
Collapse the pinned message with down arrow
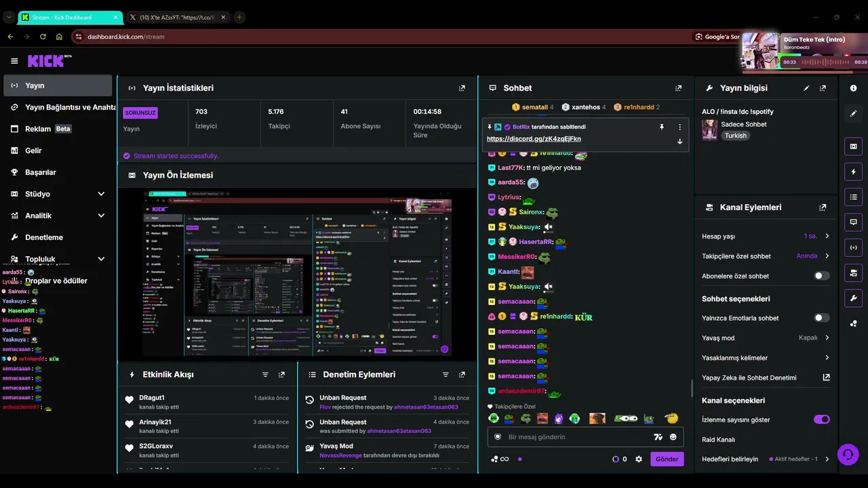pos(679,141)
